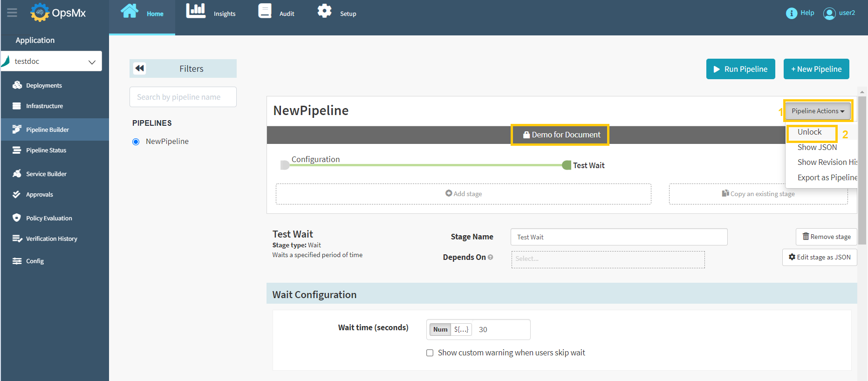Viewport: 868px width, 381px height.
Task: Open the Depends On select box
Action: coord(608,259)
